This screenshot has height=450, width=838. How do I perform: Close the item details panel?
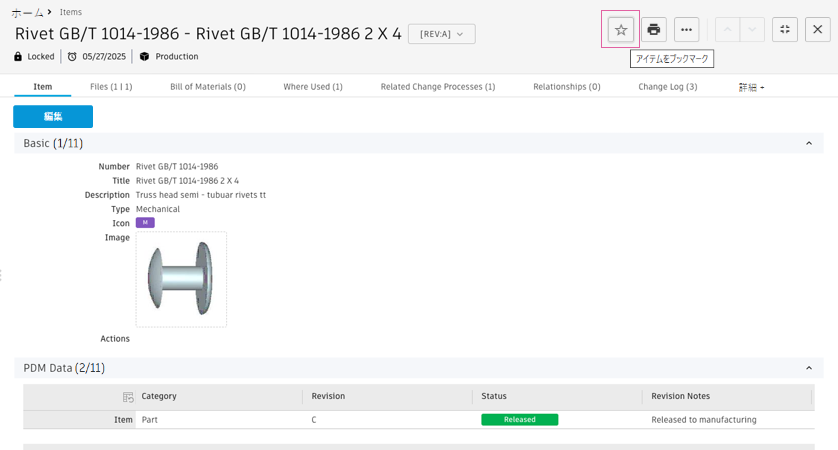(818, 29)
